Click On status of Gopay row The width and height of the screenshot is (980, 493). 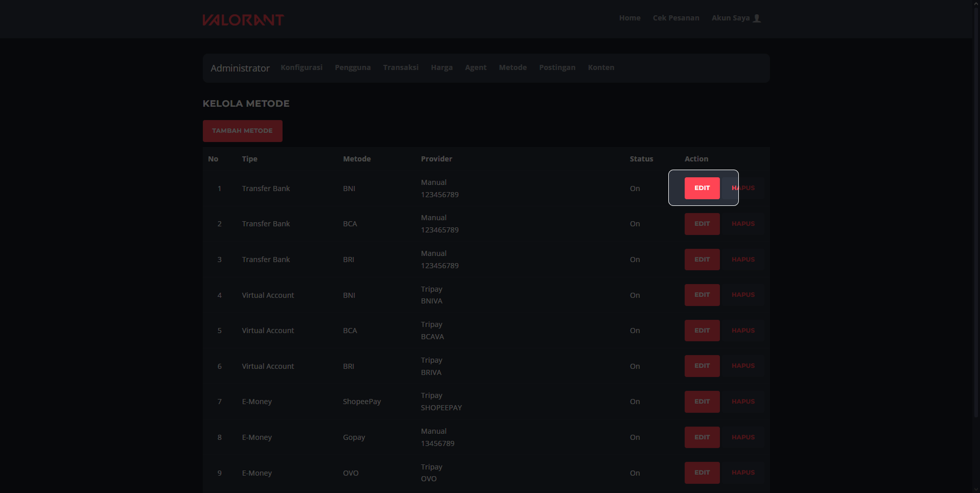635,437
